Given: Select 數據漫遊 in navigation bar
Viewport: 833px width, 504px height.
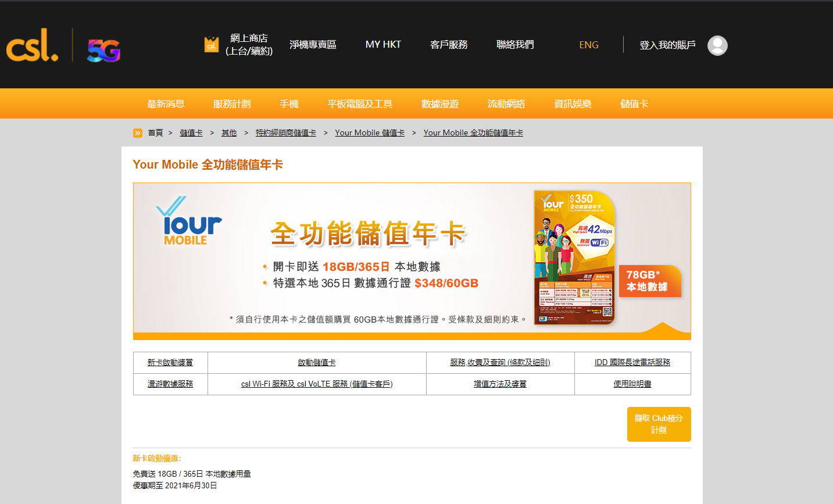Looking at the screenshot, I should coord(440,104).
